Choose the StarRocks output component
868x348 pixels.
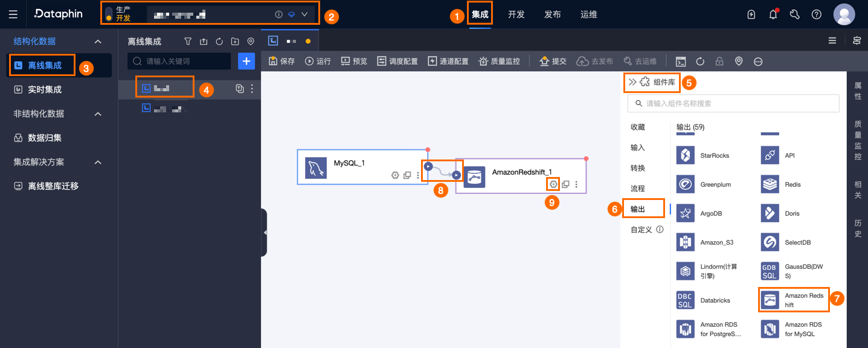704,155
